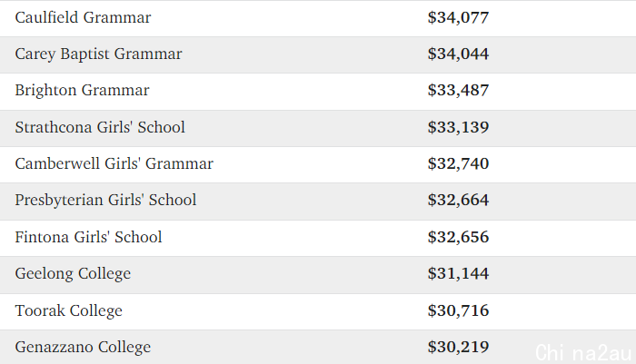Viewport: 636px width, 364px height.
Task: Click the Fintona Girls' School name
Action: click(x=88, y=237)
